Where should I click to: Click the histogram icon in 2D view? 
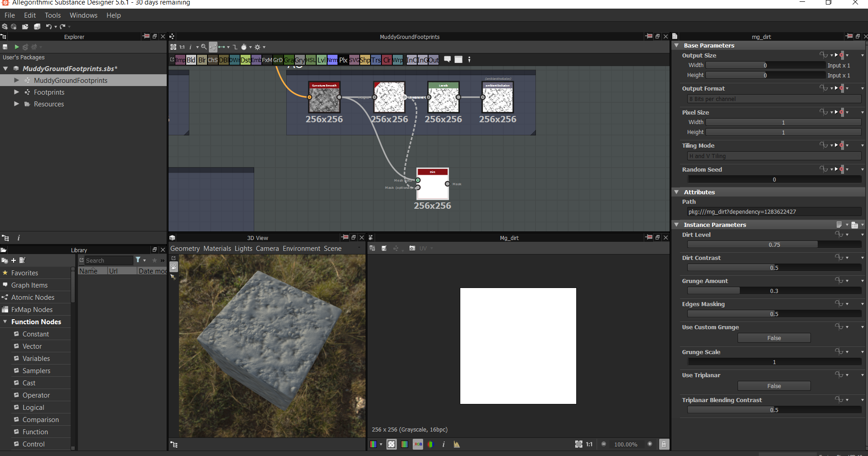point(457,444)
